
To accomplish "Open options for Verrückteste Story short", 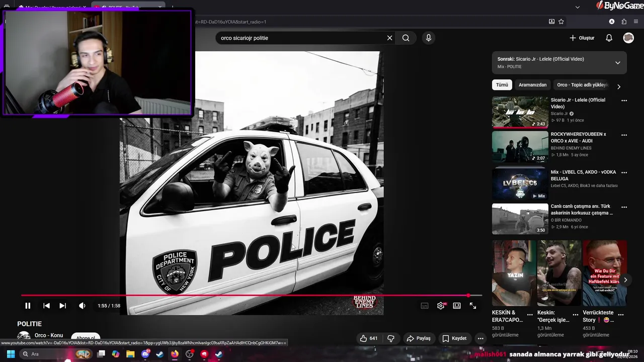I will coord(621,315).
